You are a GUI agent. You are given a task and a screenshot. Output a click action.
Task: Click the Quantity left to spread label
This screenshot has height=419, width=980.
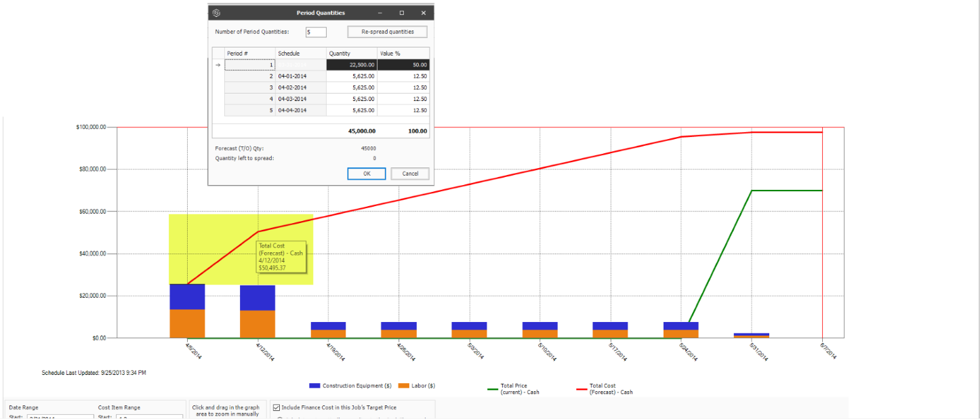click(x=245, y=158)
